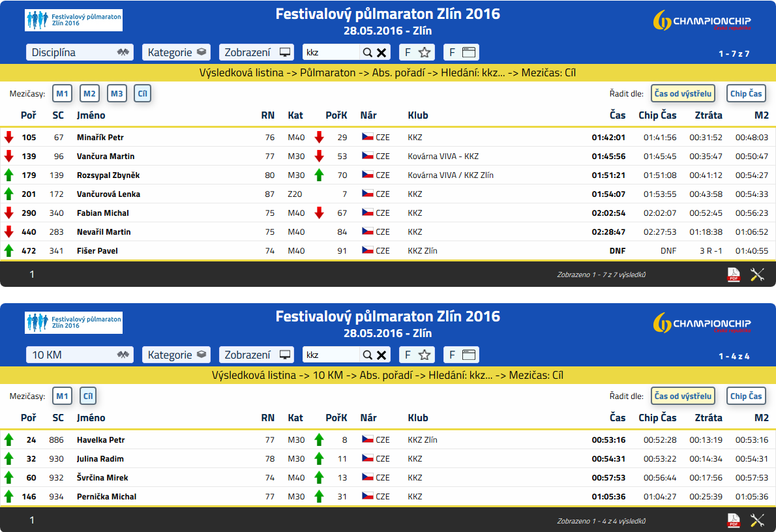Click F window button in 10 KM panel

[x=462, y=355]
